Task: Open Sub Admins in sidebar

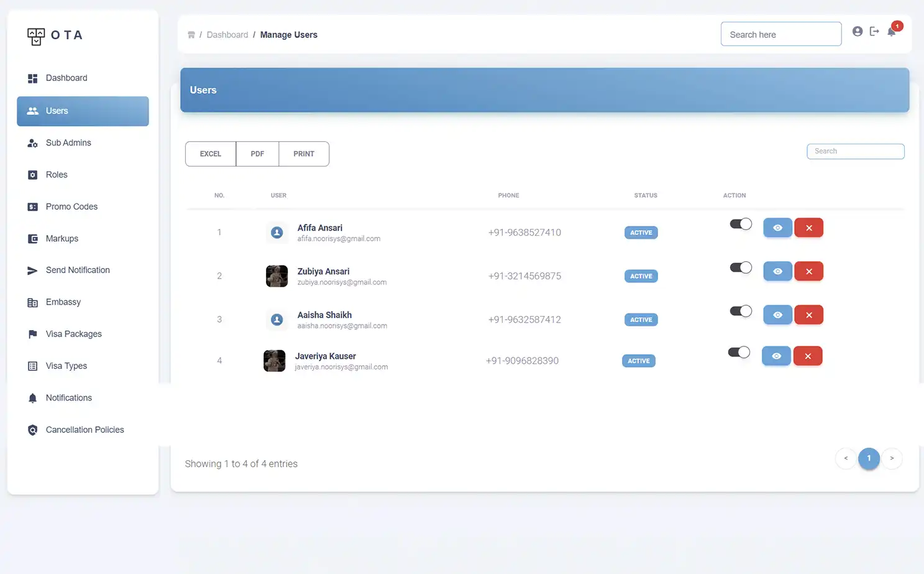Action: pos(68,143)
